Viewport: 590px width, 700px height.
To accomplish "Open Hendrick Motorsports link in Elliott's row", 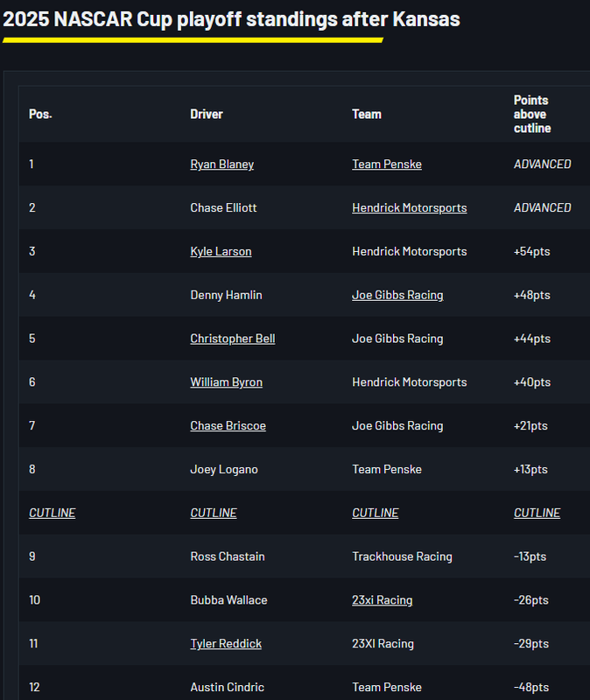I will pos(409,207).
